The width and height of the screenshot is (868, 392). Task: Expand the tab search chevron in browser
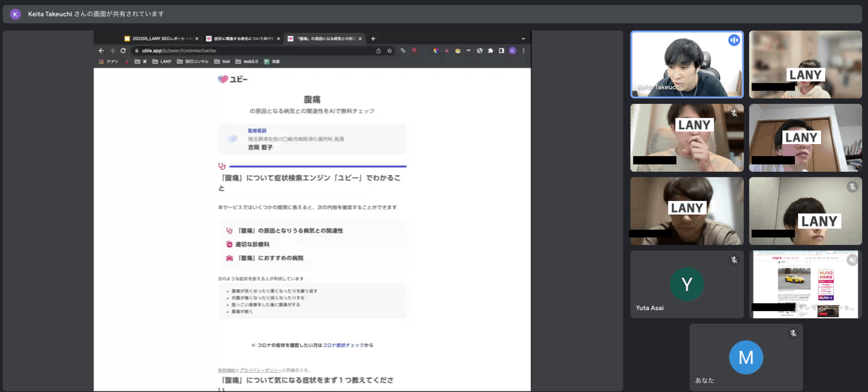tap(523, 39)
